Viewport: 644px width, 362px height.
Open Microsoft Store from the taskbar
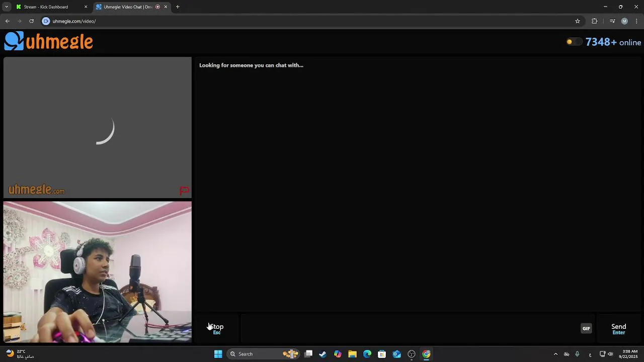[382, 354]
